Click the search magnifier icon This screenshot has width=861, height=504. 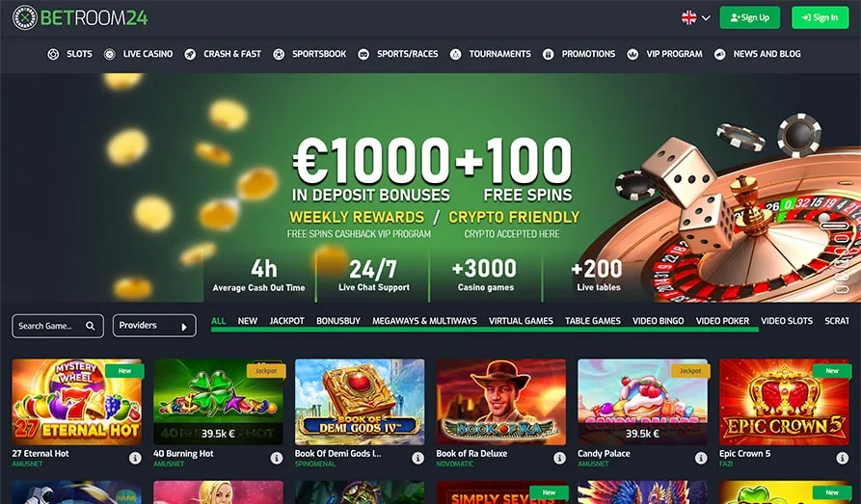[90, 326]
